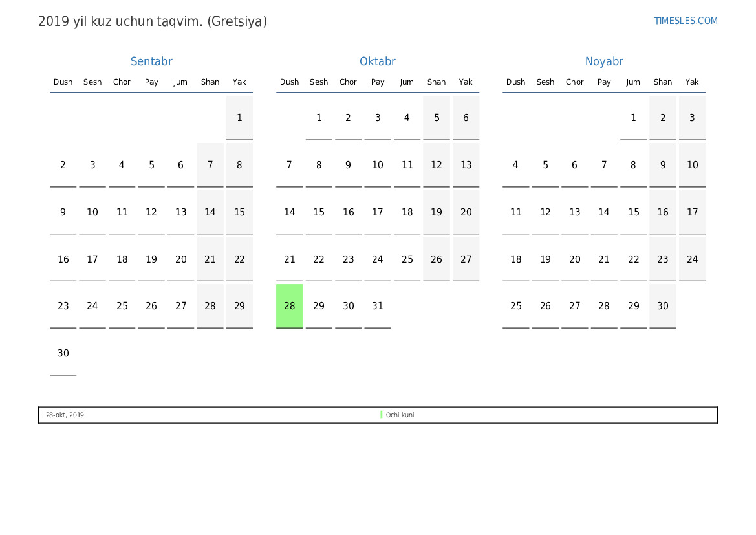Select 2 September

[x=63, y=165]
